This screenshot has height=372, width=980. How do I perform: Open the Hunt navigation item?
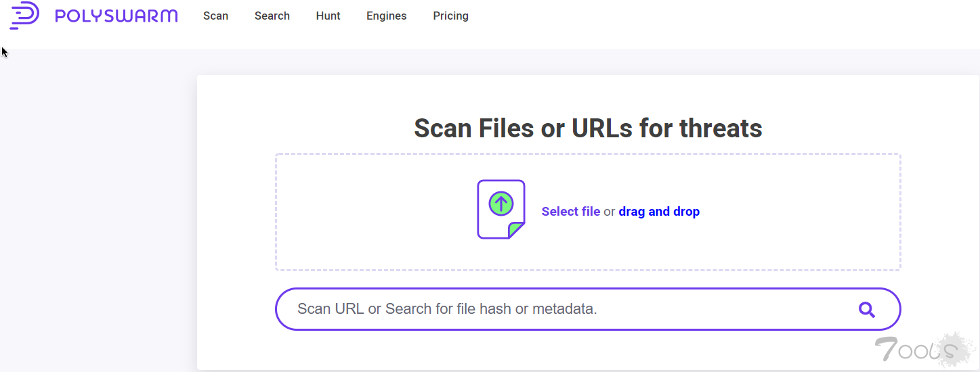(328, 16)
